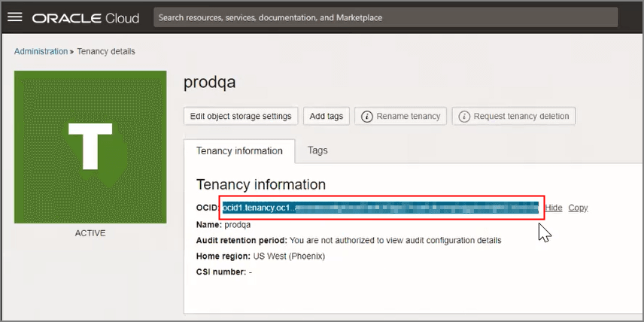Hide the OCID value
This screenshot has width=644, height=322.
click(x=553, y=208)
